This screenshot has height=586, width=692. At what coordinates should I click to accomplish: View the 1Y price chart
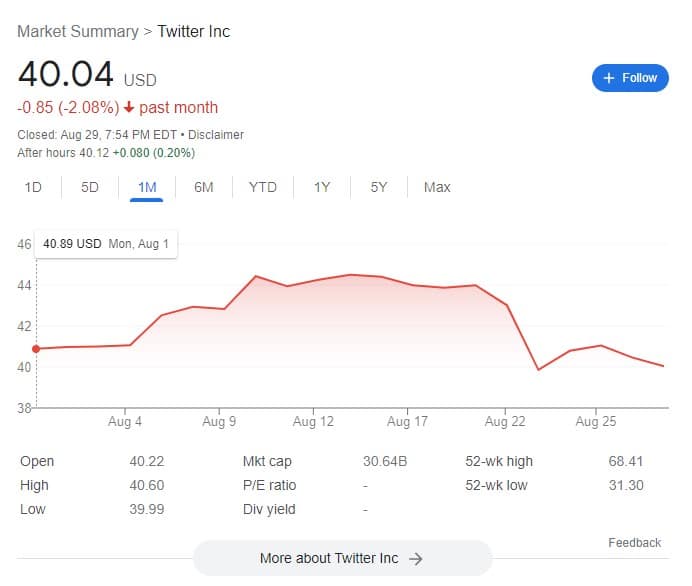click(322, 187)
